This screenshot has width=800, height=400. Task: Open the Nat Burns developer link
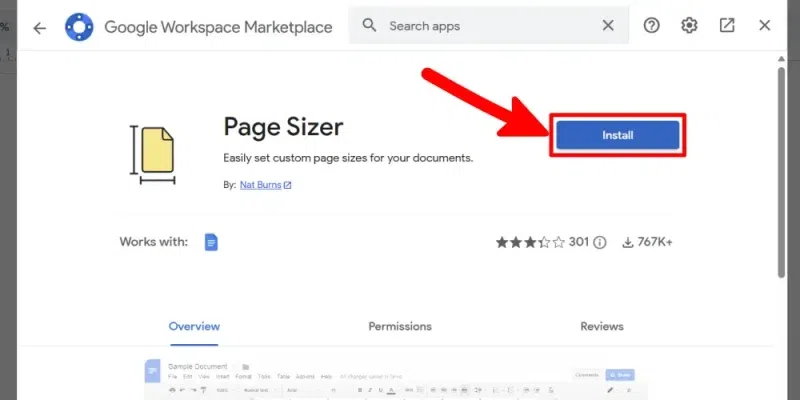point(265,185)
